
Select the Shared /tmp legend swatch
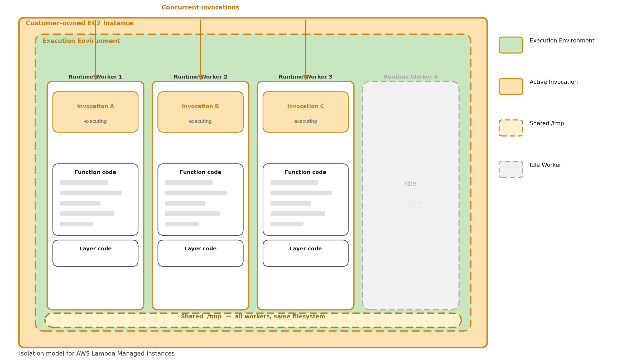[510, 127]
